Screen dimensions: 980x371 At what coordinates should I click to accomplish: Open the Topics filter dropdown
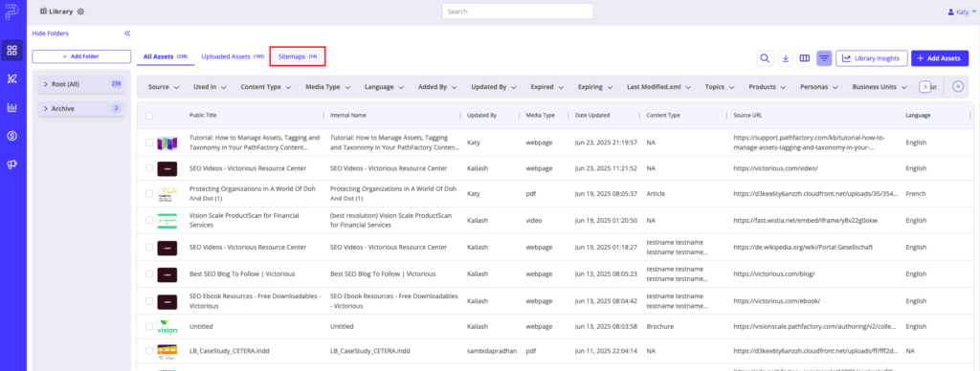click(x=720, y=87)
